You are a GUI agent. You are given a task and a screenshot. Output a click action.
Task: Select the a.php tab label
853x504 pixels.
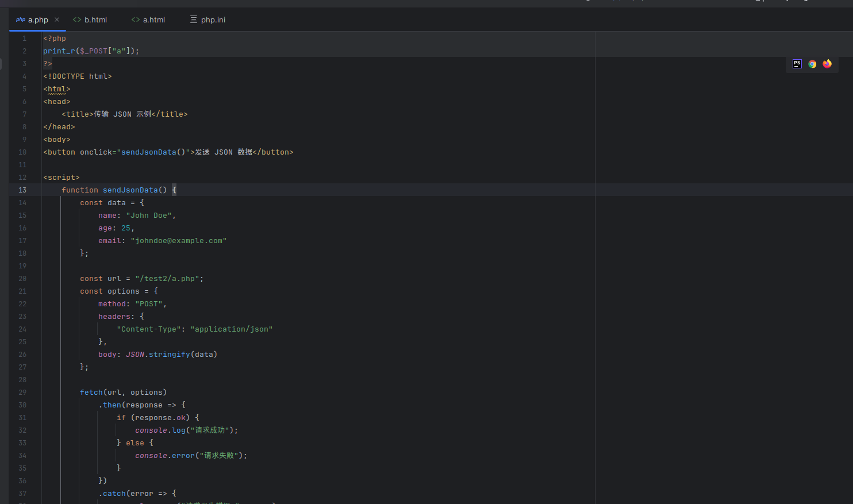click(38, 20)
